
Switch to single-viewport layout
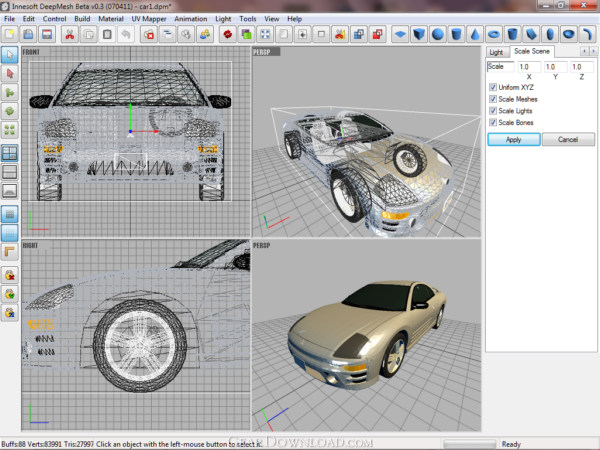coord(10,191)
